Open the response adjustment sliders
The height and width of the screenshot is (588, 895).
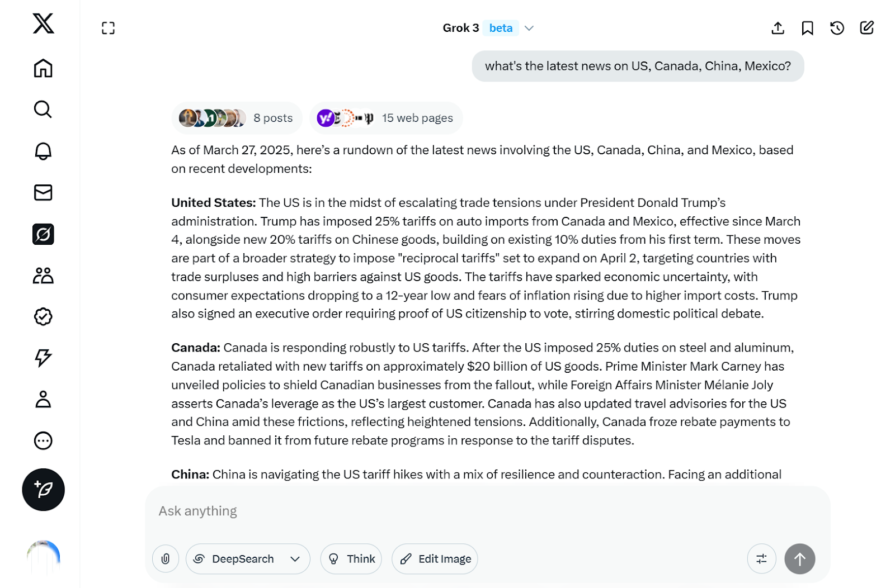[x=761, y=558]
